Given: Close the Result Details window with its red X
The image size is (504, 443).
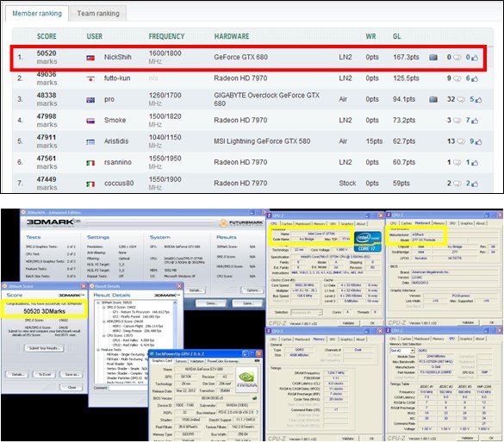Looking at the screenshot, I should click(x=179, y=286).
